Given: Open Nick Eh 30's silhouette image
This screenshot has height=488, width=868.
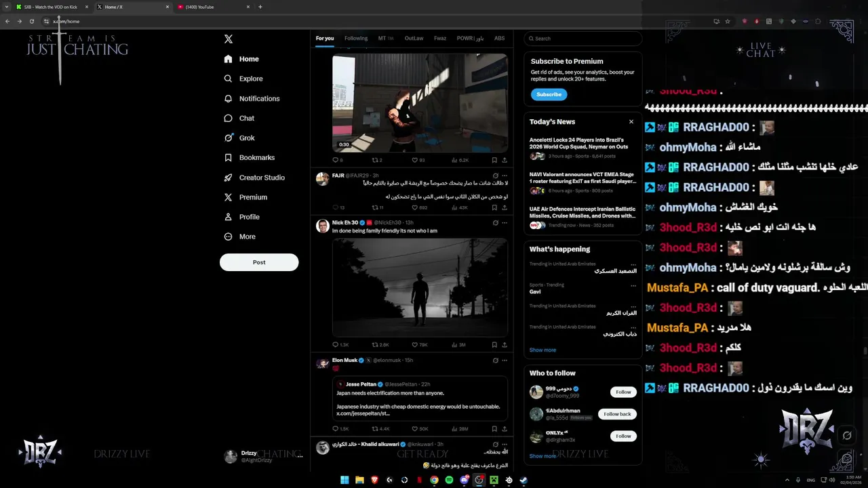Looking at the screenshot, I should tap(420, 287).
